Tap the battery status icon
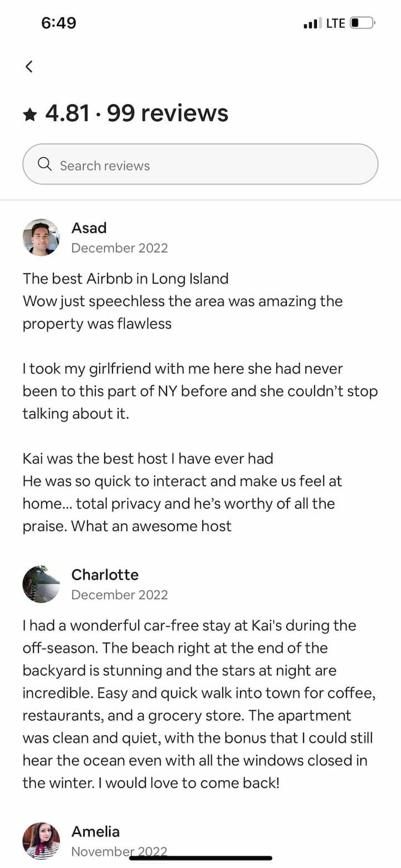Viewport: 401px width, 868px height. click(x=363, y=23)
